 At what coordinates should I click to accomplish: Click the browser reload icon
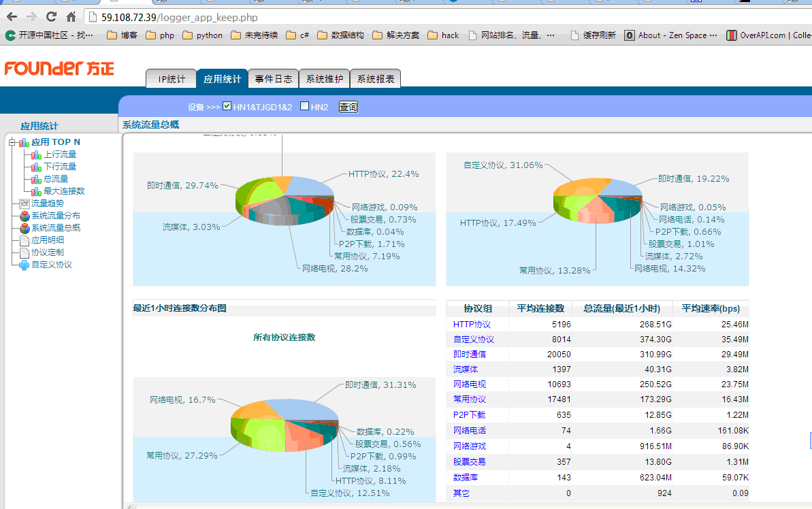click(x=51, y=17)
